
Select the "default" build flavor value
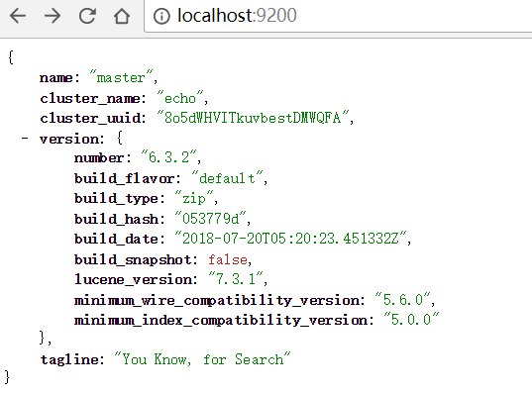227,177
